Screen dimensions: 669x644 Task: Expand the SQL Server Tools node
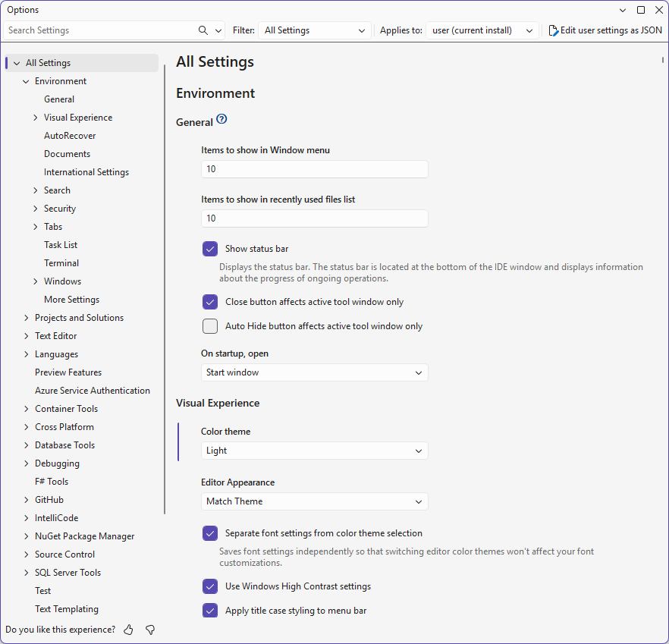[x=26, y=573]
